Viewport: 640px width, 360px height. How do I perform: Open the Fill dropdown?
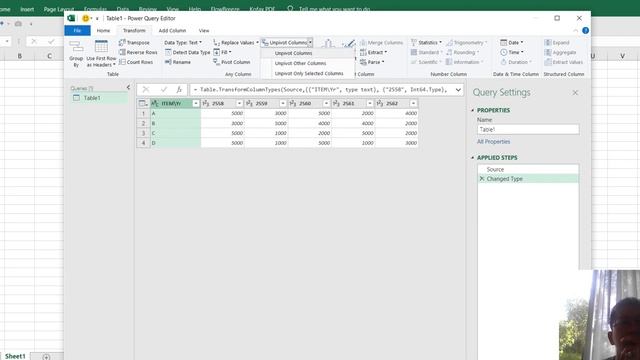(x=222, y=52)
